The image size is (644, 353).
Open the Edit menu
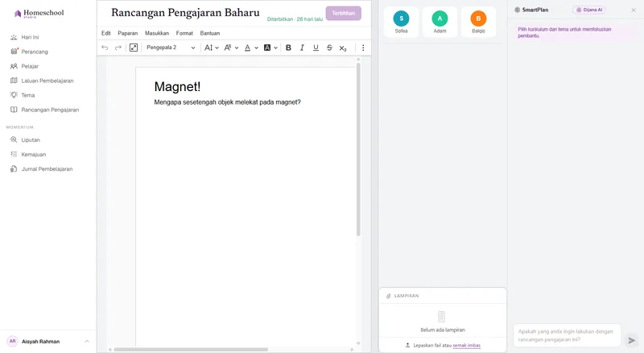click(x=106, y=33)
